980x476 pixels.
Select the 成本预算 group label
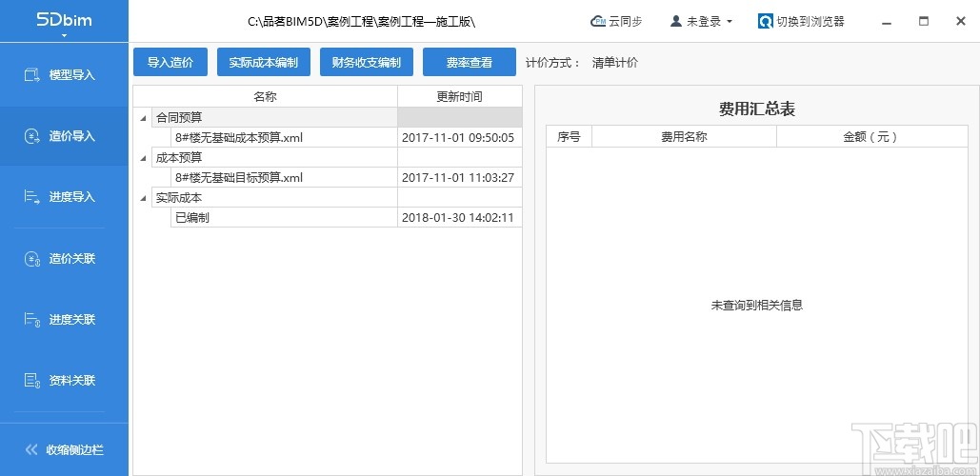pyautogui.click(x=179, y=158)
